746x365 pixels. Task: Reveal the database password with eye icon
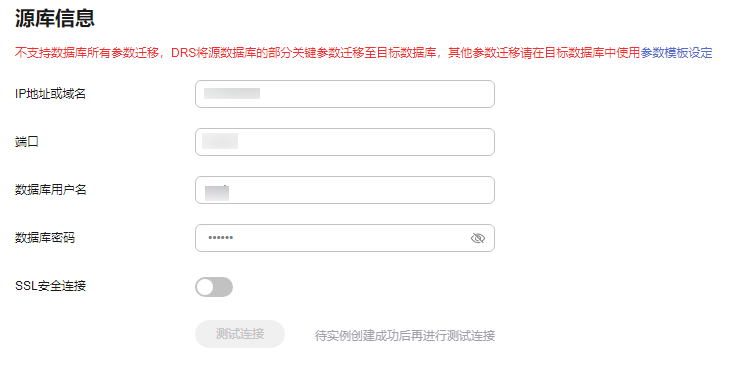click(x=477, y=238)
